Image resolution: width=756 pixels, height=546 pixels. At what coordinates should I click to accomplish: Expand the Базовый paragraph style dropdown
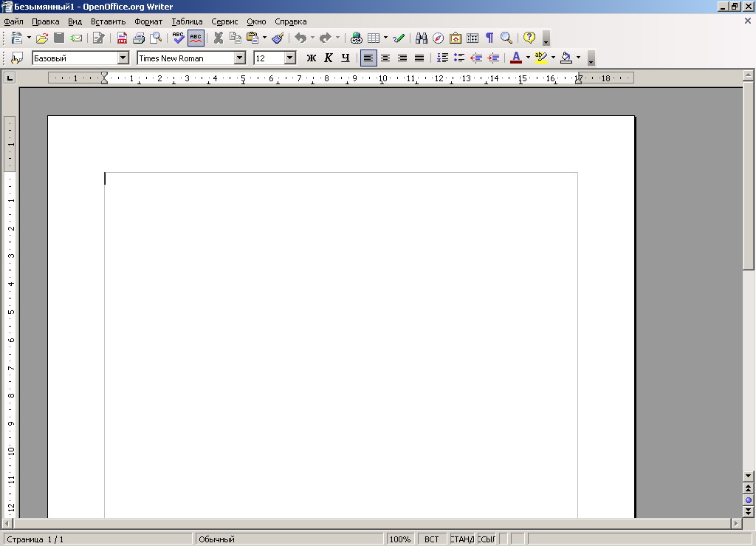click(x=123, y=58)
